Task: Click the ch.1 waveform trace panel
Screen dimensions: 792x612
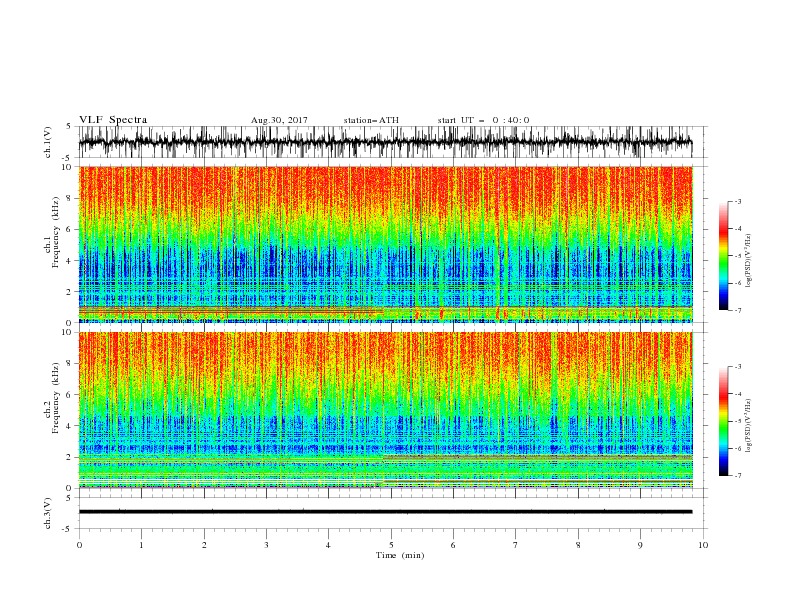Action: pos(391,142)
